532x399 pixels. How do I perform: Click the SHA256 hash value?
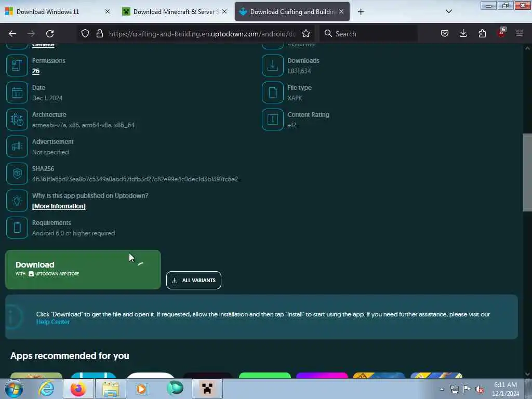[x=135, y=179]
